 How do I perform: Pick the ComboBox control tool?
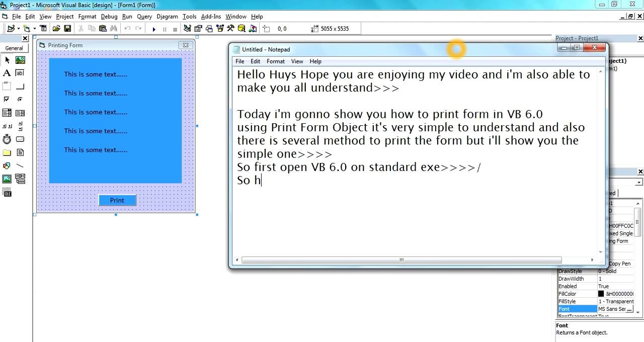(7, 113)
